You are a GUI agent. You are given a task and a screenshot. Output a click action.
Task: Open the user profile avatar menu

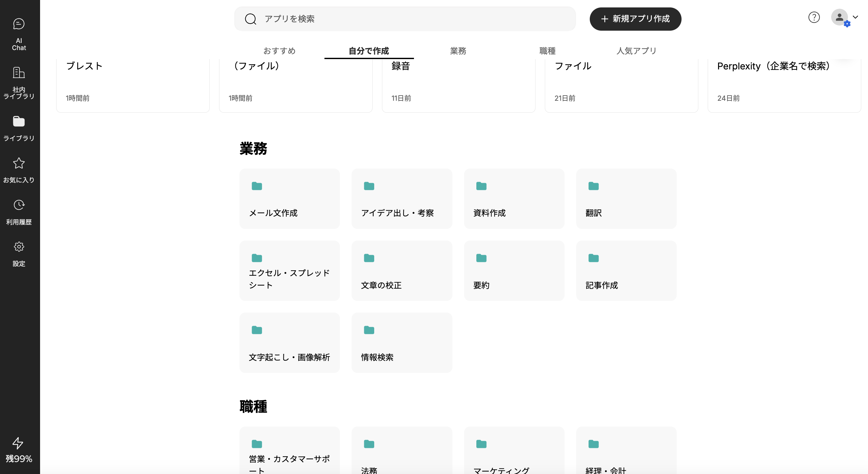[x=839, y=17]
